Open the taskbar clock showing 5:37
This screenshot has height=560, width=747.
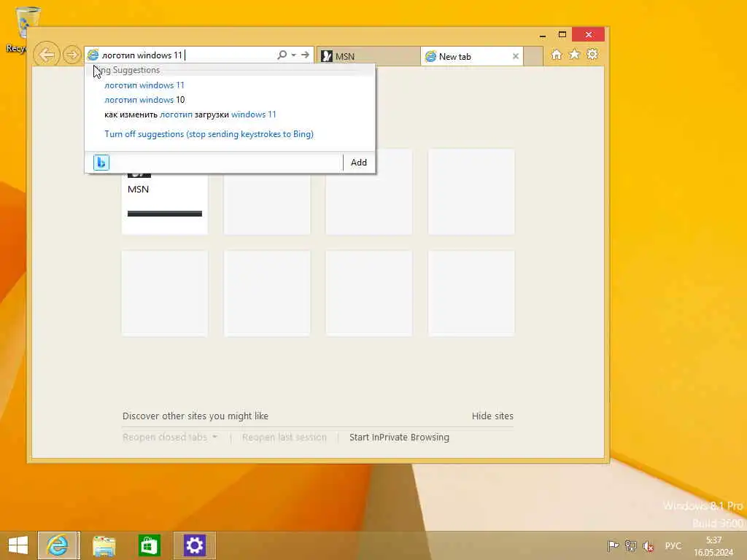tap(713, 546)
